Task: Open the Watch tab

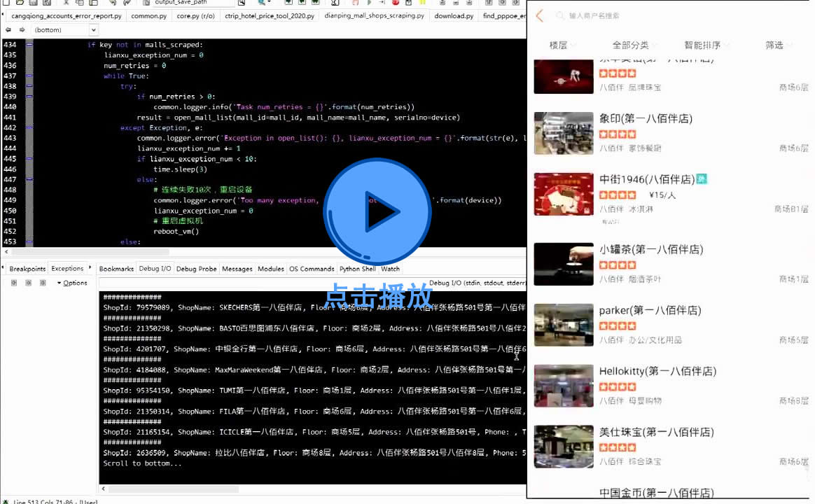Action: pyautogui.click(x=391, y=269)
